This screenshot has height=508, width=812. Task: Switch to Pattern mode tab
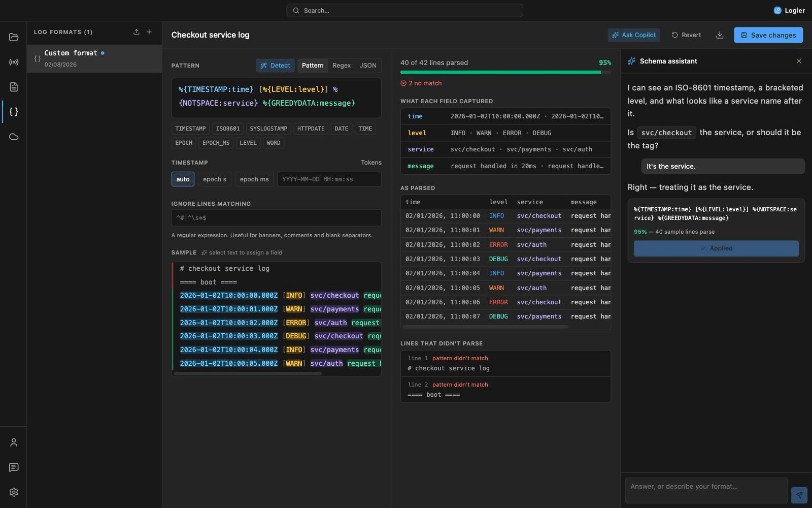(x=313, y=66)
